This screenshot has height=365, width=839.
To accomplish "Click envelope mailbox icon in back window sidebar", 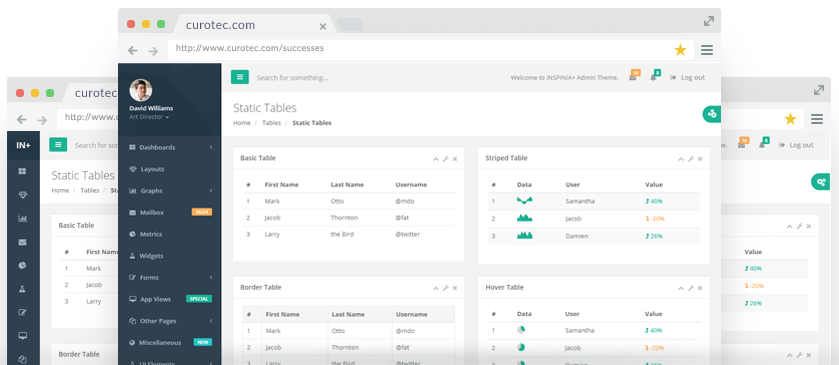I will coord(22,242).
